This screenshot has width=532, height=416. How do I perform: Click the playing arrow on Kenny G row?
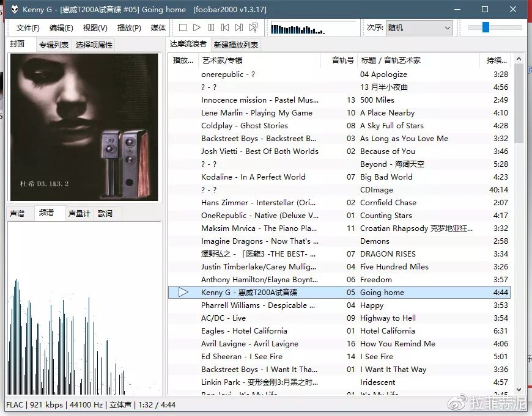tap(183, 292)
